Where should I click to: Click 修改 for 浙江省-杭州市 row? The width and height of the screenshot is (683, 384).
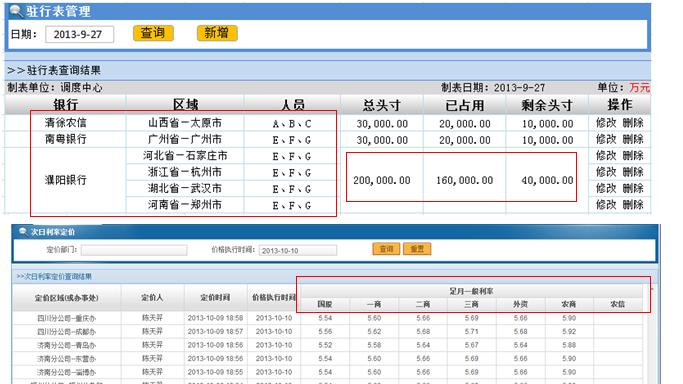coord(606,172)
